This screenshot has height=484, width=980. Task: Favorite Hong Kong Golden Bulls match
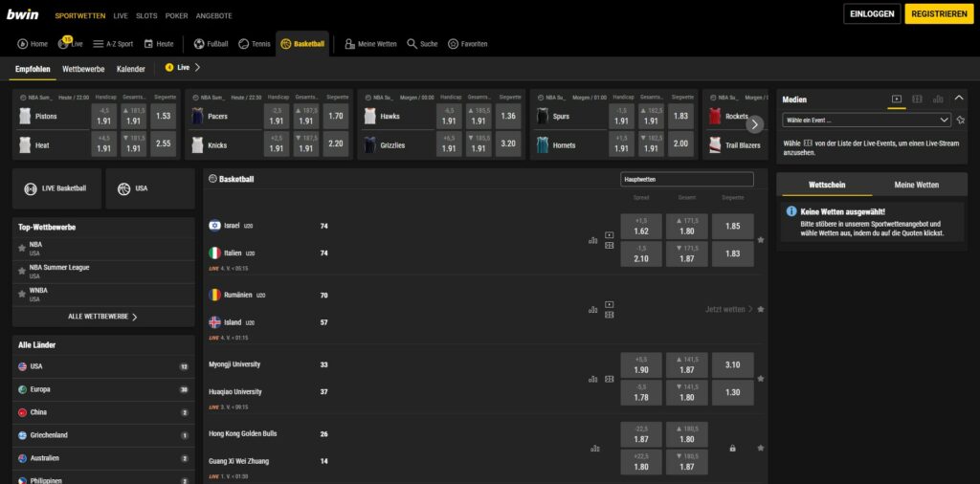[761, 448]
